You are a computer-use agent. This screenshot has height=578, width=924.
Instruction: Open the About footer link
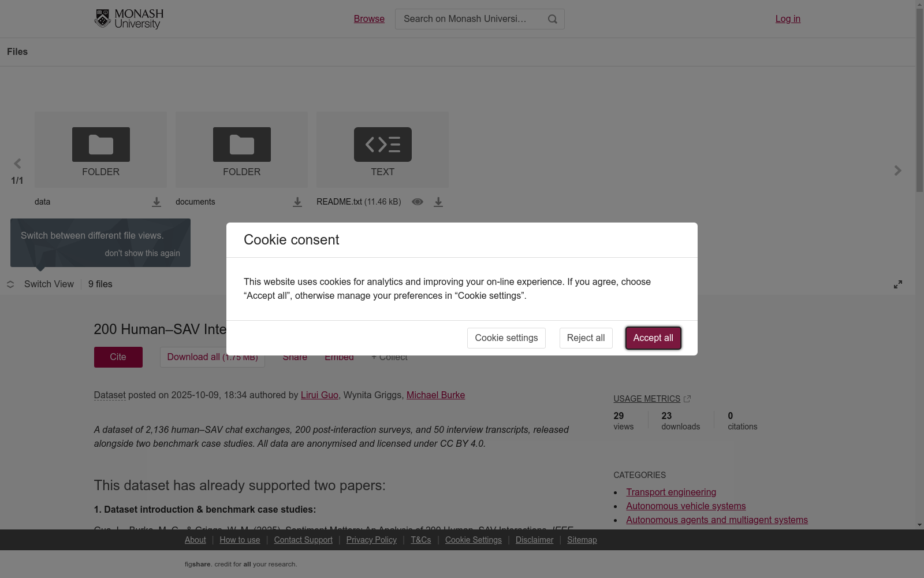195,540
